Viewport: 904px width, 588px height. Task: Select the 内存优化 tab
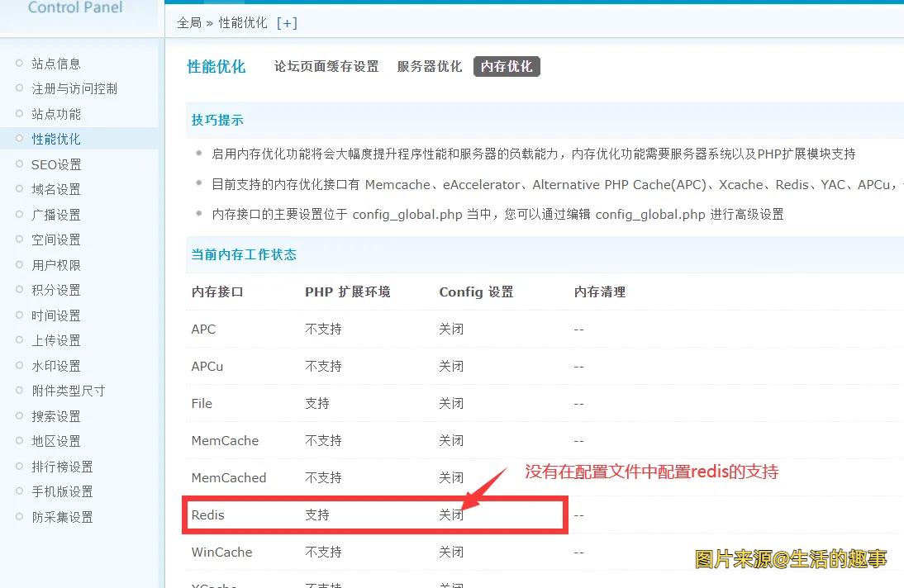[x=507, y=67]
